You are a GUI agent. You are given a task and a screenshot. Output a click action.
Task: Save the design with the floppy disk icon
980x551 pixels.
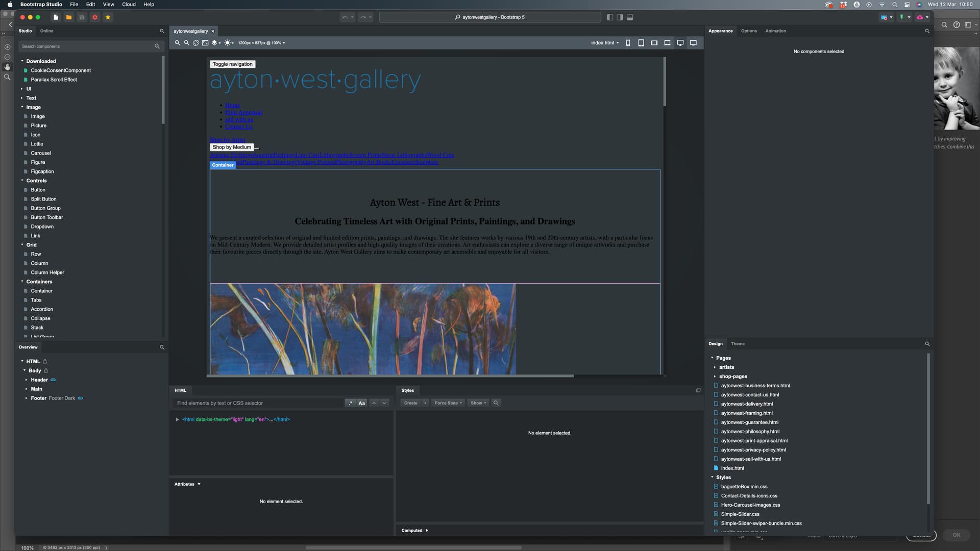82,17
